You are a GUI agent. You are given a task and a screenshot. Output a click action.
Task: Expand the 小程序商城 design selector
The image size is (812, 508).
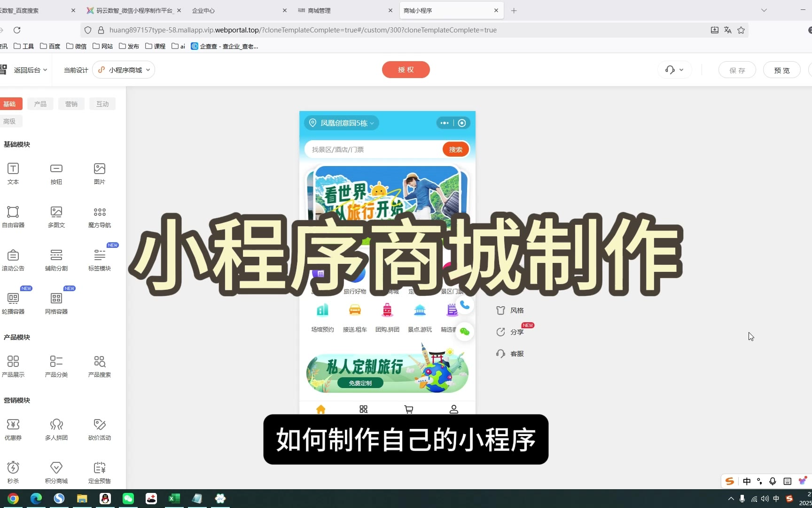click(124, 70)
